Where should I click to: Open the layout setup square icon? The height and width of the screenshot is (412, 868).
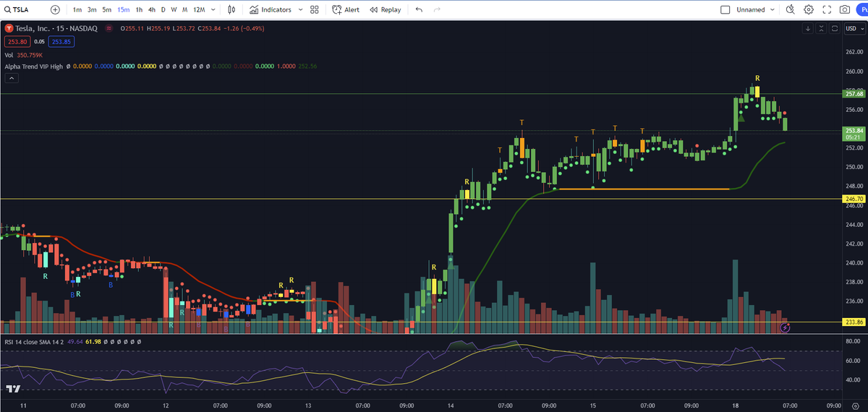coord(726,10)
